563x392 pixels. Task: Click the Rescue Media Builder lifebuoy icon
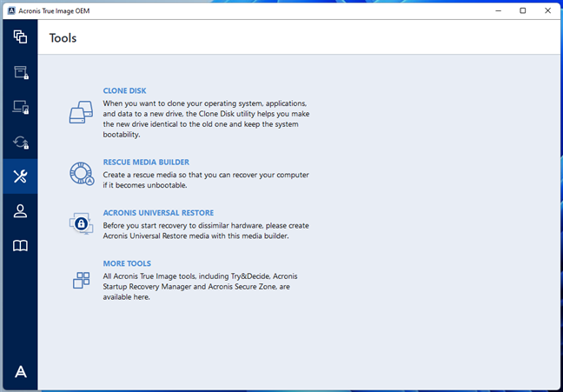(82, 174)
